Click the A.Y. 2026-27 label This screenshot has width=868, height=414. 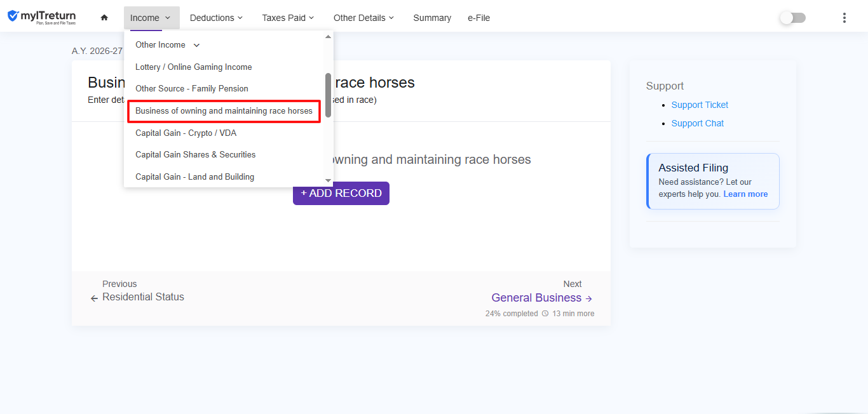pyautogui.click(x=97, y=51)
